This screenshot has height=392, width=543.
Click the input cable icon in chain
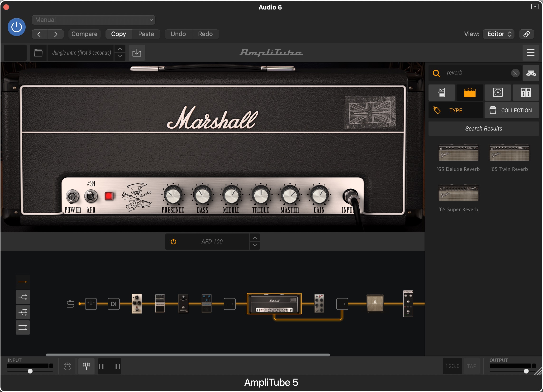point(70,304)
